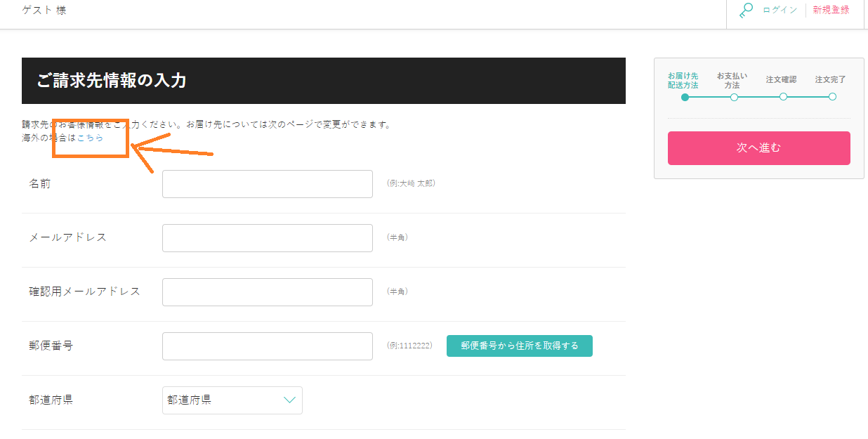The height and width of the screenshot is (439, 868).
Task: Focus the 名前 name input field
Action: [x=267, y=184]
